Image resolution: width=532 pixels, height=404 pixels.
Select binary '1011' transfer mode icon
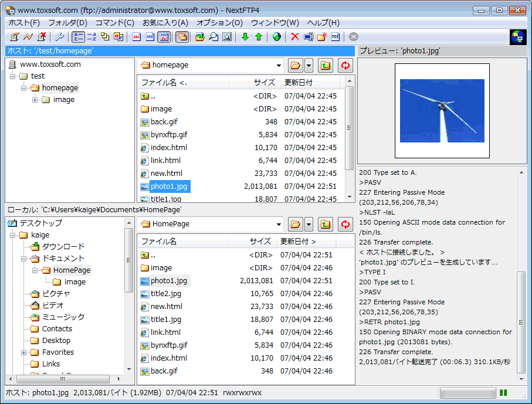[x=150, y=36]
